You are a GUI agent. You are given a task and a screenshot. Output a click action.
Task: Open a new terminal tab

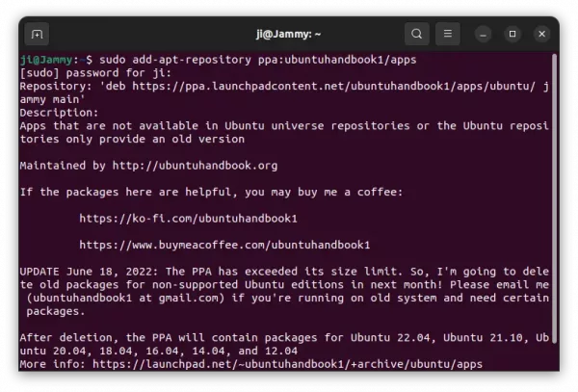point(37,34)
